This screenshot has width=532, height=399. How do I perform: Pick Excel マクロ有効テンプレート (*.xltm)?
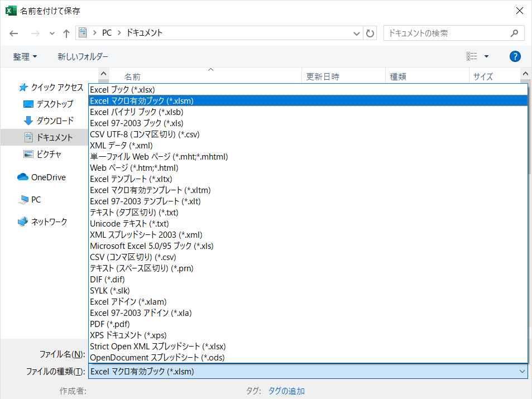(308, 190)
